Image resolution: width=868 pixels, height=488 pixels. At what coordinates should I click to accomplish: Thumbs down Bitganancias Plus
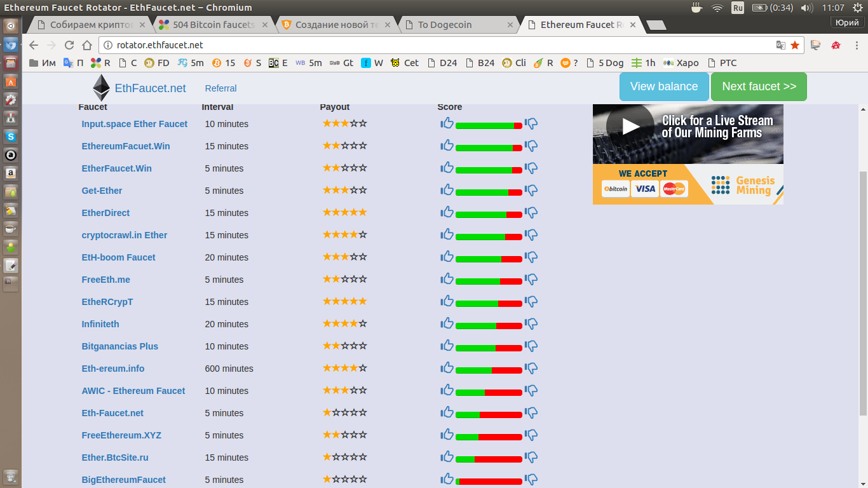(531, 346)
